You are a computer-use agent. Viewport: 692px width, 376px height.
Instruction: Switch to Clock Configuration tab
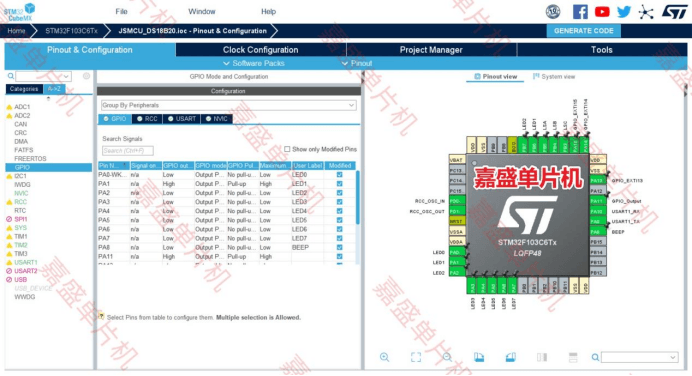[x=260, y=50]
